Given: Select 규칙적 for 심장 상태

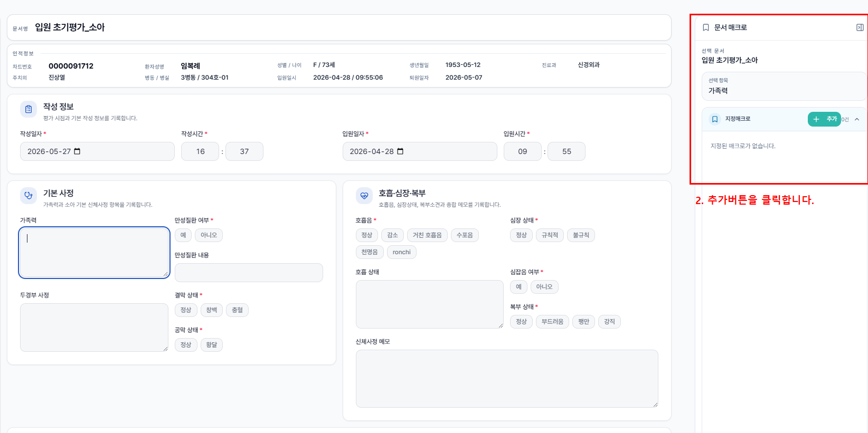Looking at the screenshot, I should (x=550, y=235).
